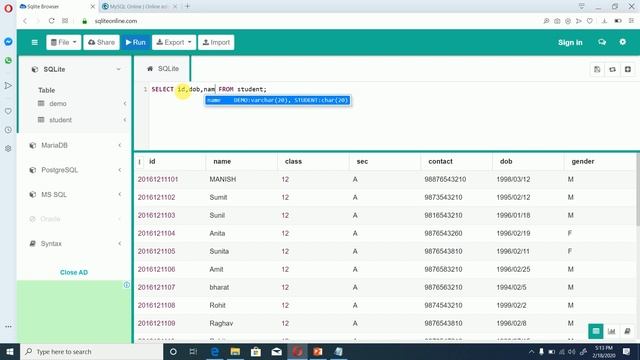
Task: Sort by the name column header
Action: click(x=222, y=162)
